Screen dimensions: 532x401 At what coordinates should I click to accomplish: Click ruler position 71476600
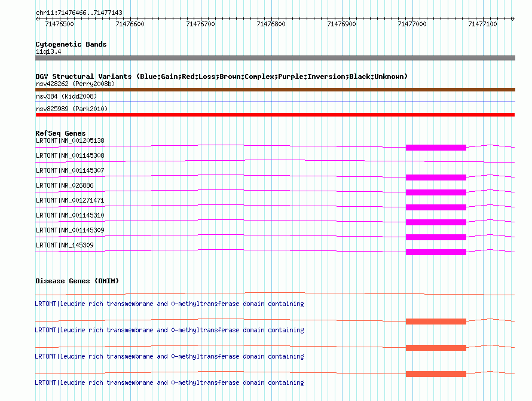click(130, 24)
